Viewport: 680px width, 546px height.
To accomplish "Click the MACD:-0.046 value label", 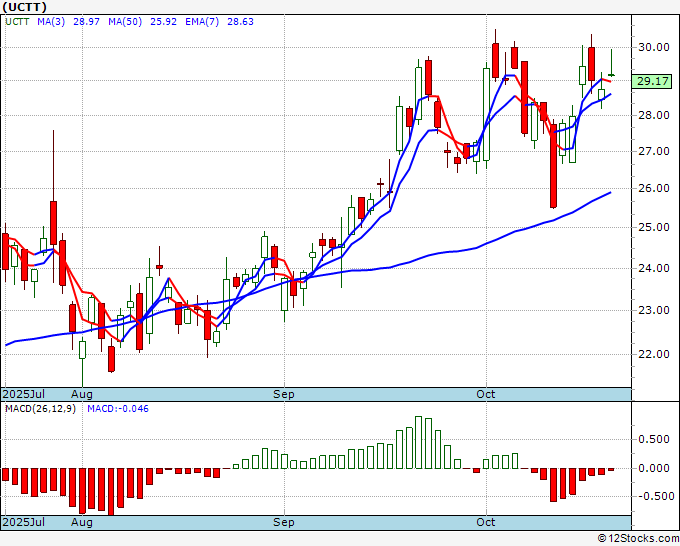I will [118, 409].
